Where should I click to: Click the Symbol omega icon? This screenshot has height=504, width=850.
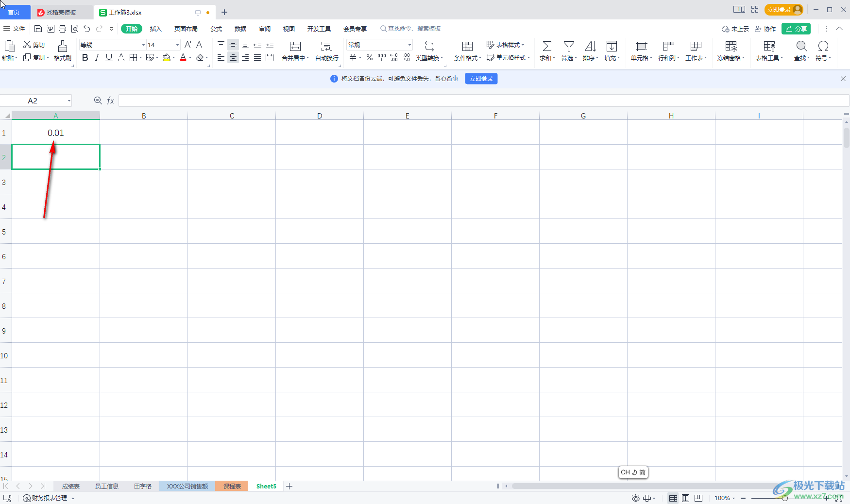[x=823, y=46]
